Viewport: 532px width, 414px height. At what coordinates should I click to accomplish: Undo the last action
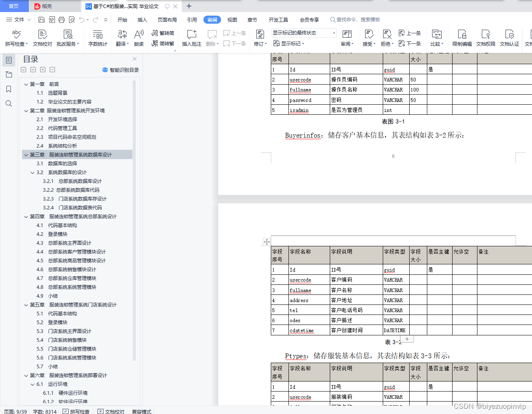click(82, 20)
